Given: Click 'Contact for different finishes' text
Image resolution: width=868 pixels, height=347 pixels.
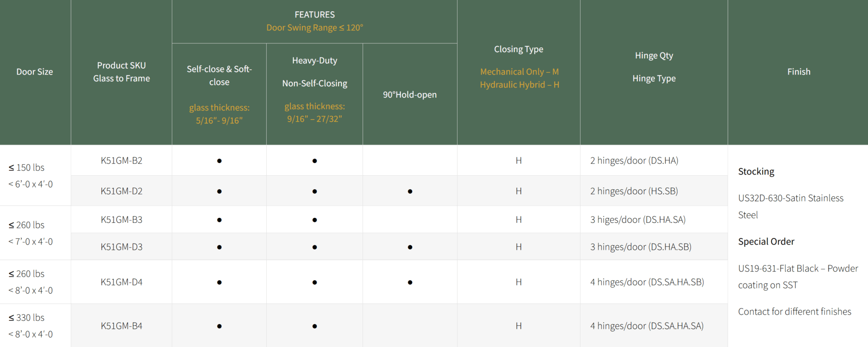Looking at the screenshot, I should [794, 312].
